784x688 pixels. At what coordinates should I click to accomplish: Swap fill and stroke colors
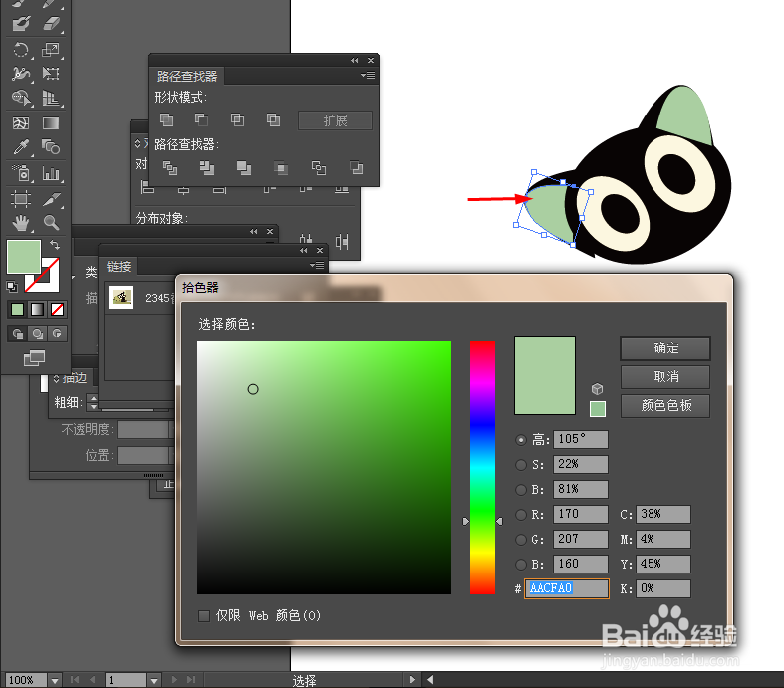tap(55, 245)
